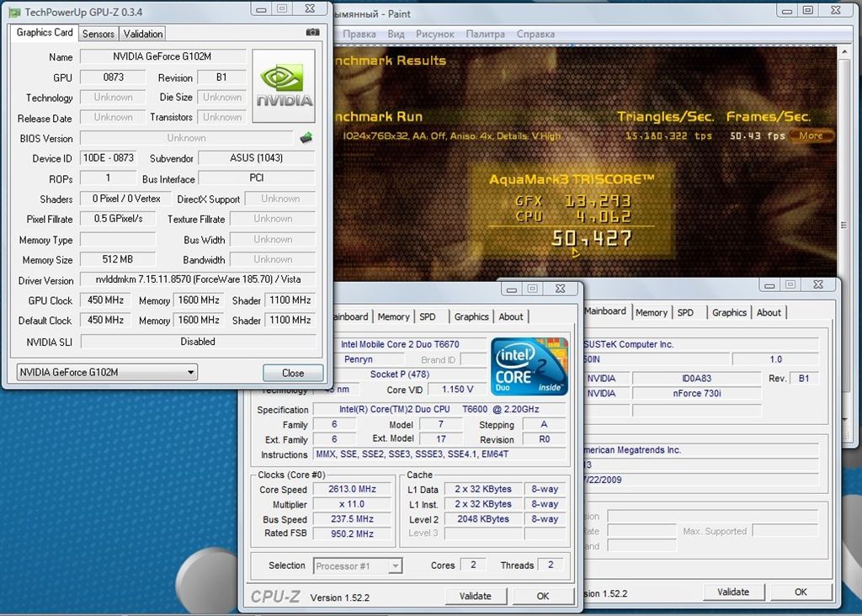Click the AquaMark total score 50,427
The height and width of the screenshot is (616, 862).
592,238
